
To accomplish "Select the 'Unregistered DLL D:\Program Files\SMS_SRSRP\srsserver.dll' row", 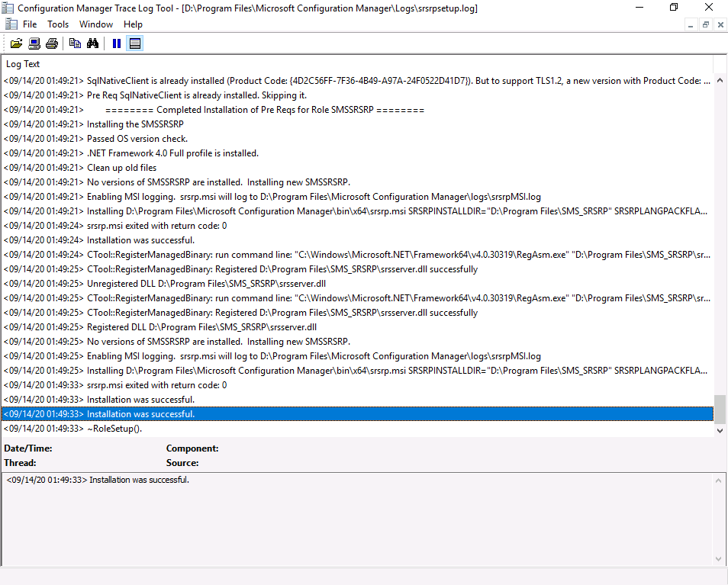I will click(357, 284).
